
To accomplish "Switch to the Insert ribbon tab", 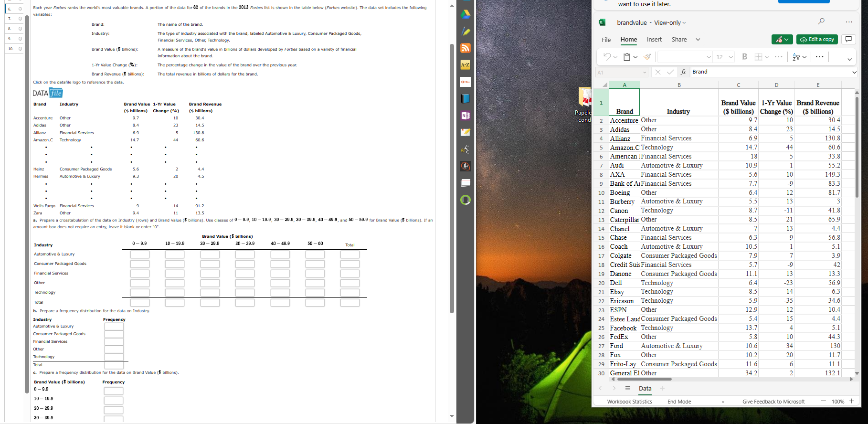I will click(654, 40).
